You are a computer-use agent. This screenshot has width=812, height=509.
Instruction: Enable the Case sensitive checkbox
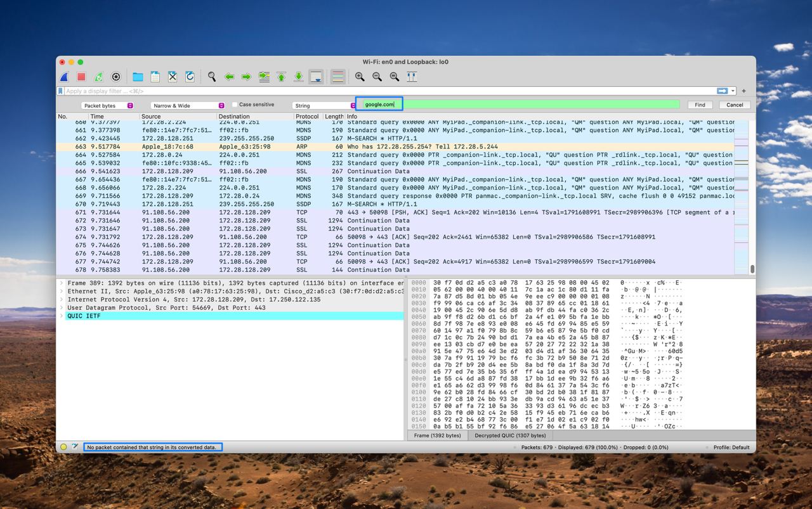click(235, 105)
